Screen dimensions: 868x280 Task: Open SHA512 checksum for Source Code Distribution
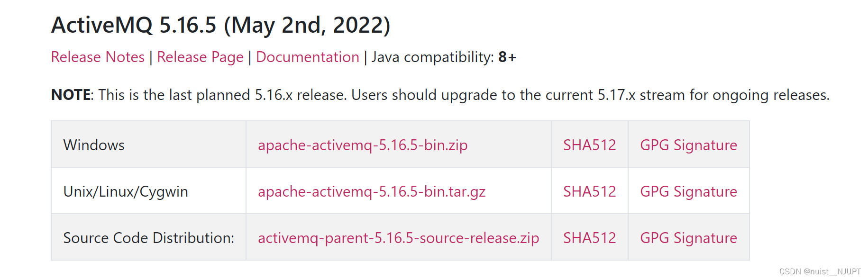click(x=589, y=238)
